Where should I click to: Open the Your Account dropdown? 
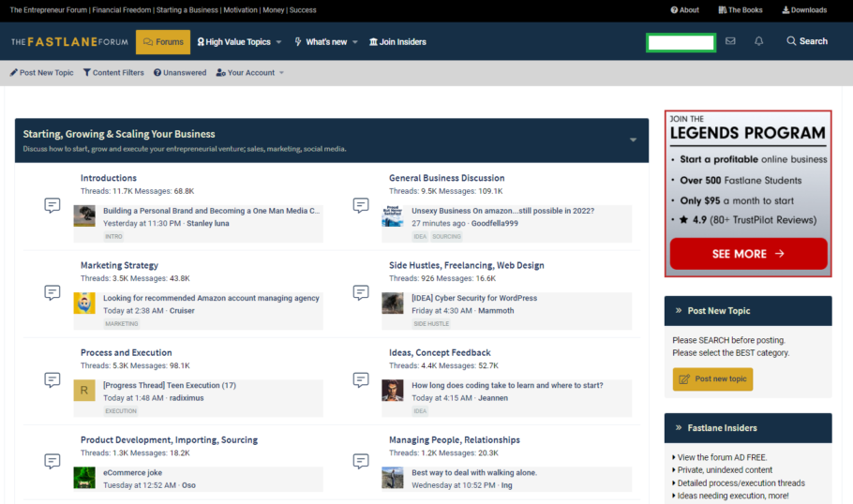250,73
